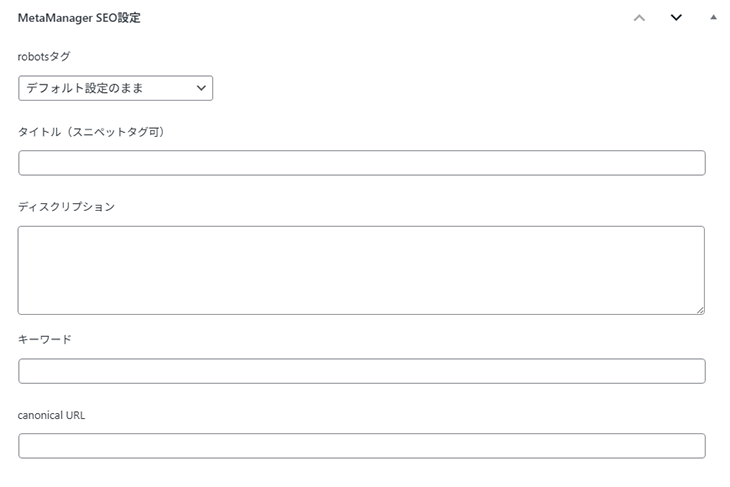
Task: Click the MetaManager SEO設定 heading text
Action: tap(78, 18)
